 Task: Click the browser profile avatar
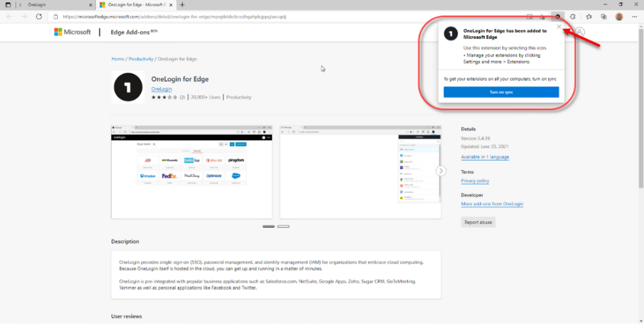[619, 16]
